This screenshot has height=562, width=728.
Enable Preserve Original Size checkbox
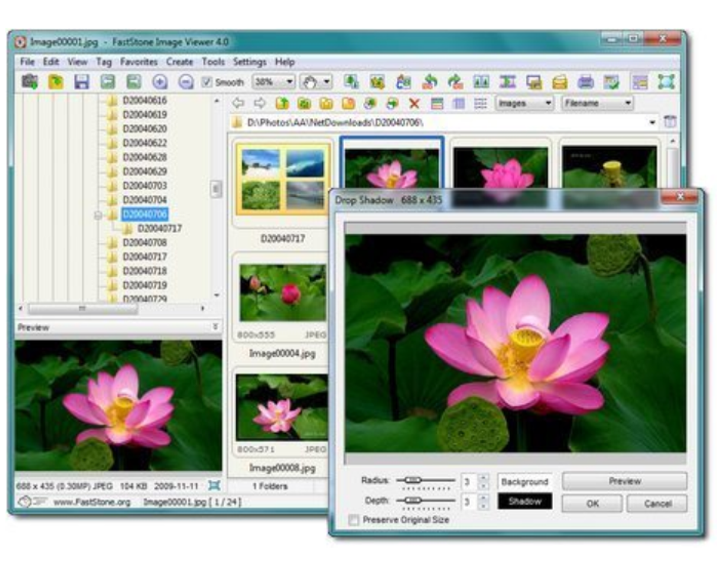tap(354, 520)
